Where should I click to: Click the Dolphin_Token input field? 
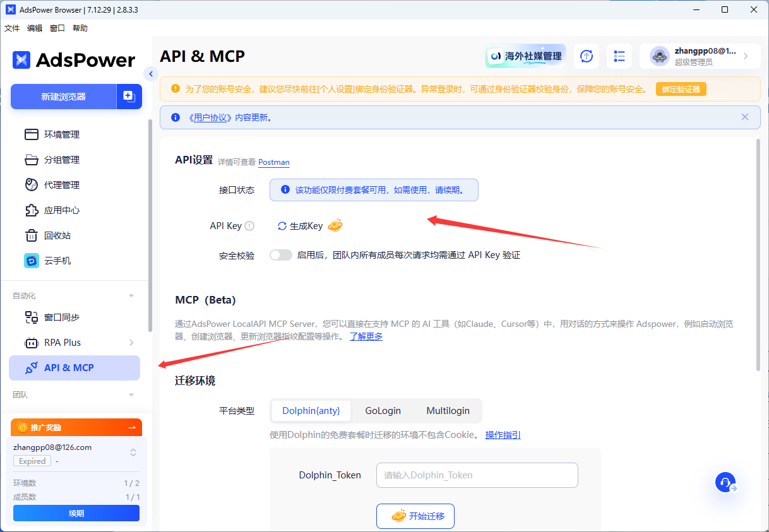(477, 475)
